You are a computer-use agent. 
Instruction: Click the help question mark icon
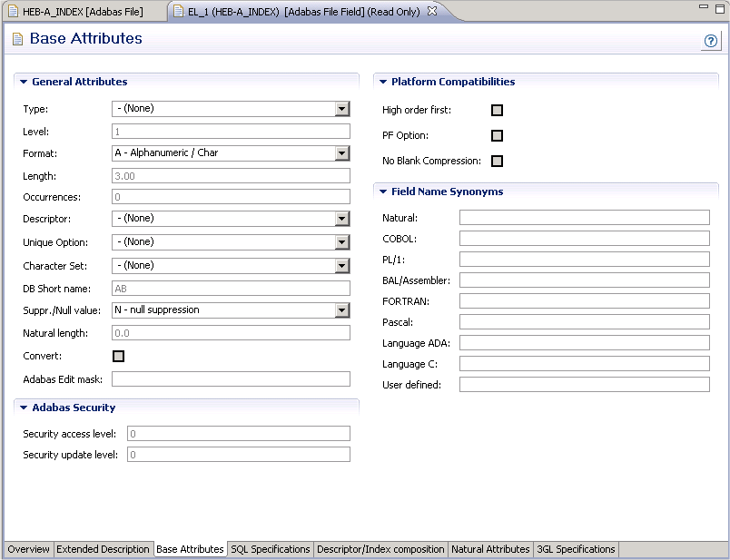tap(710, 41)
